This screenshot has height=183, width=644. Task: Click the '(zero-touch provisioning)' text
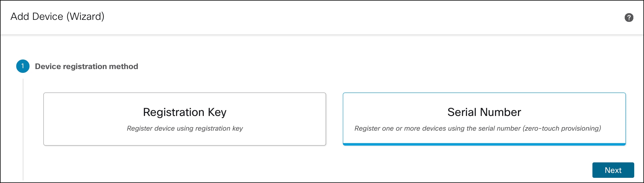pyautogui.click(x=562, y=128)
